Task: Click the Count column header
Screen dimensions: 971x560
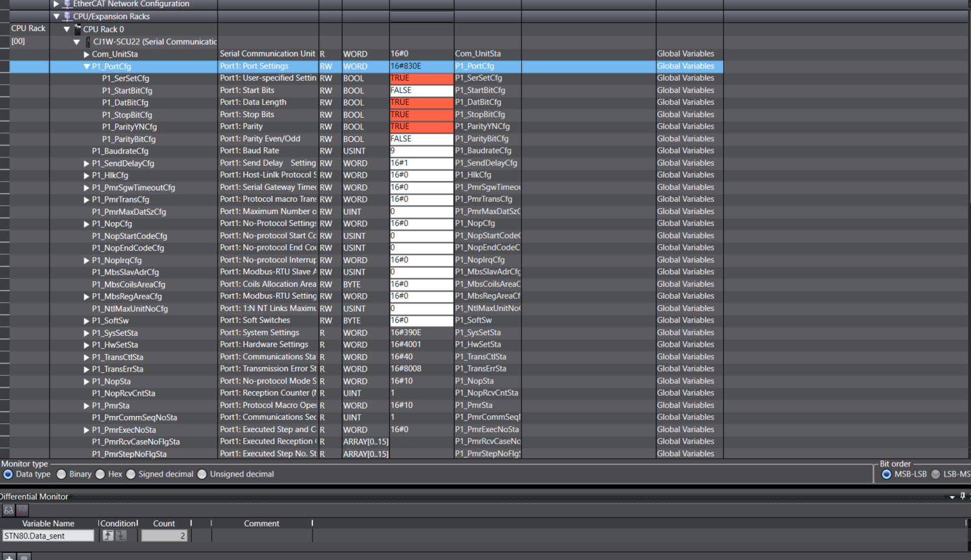Action: coord(164,523)
